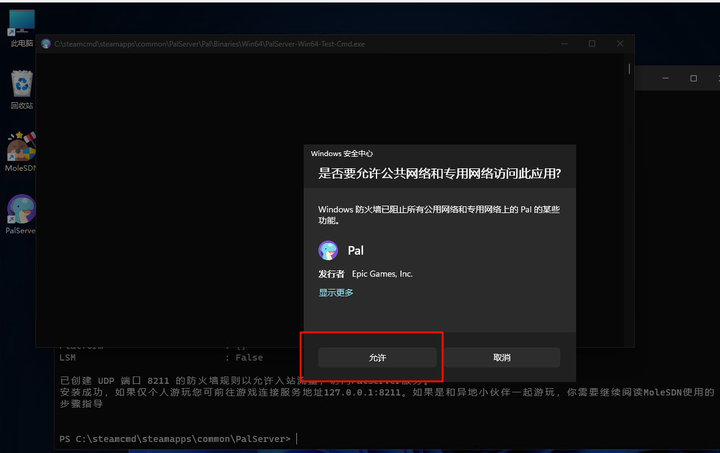Click the 'Windows 防火墙已阻止' description text

(439, 215)
